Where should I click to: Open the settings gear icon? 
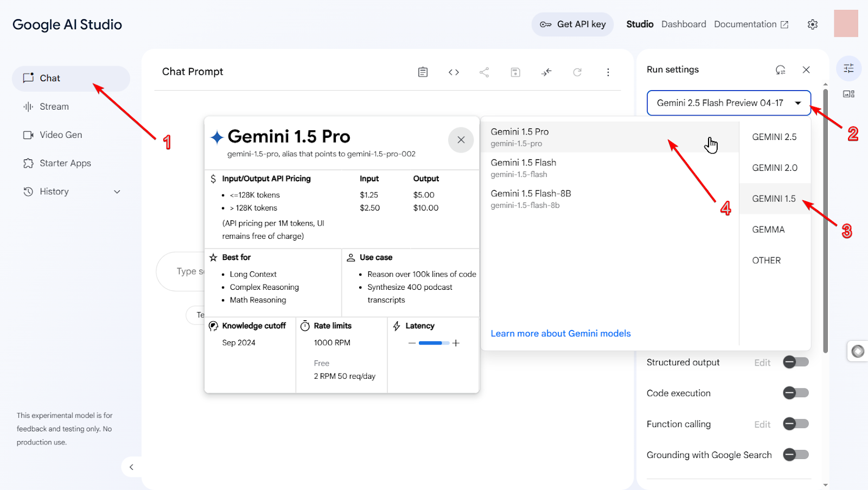point(813,24)
